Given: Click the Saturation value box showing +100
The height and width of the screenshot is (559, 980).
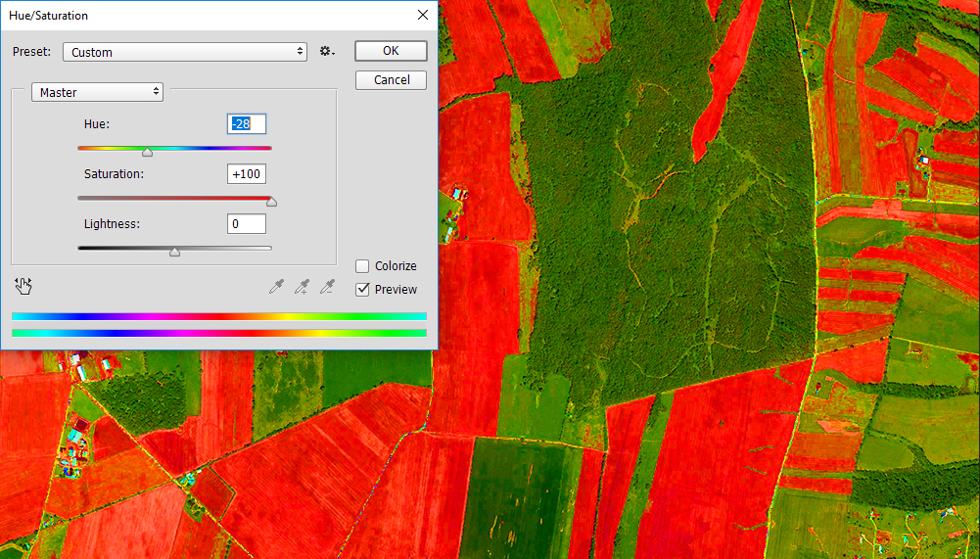Looking at the screenshot, I should click(246, 174).
